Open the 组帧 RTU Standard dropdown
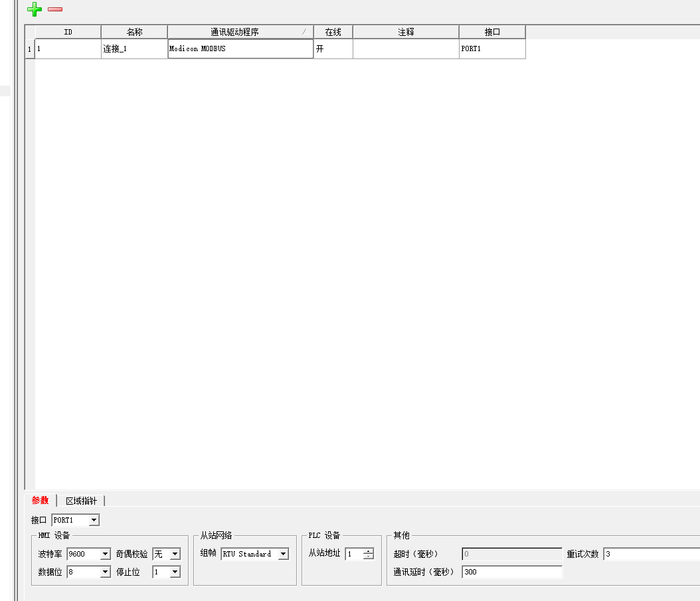The width and height of the screenshot is (700, 601). (283, 554)
